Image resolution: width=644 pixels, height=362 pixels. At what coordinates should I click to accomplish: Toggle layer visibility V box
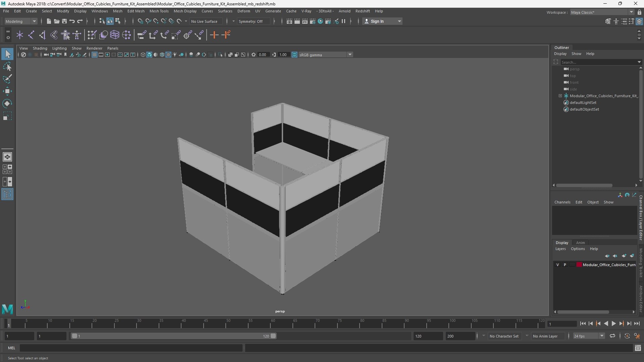click(x=557, y=265)
